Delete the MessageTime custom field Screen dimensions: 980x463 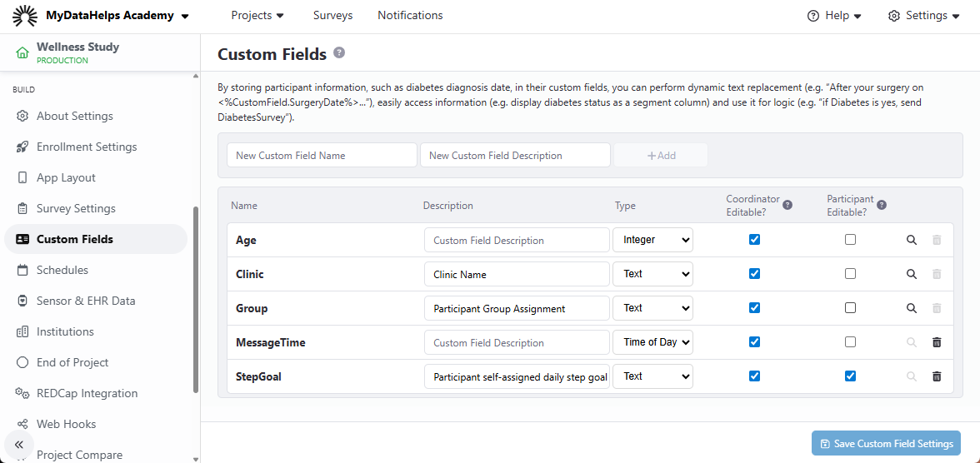pyautogui.click(x=937, y=342)
